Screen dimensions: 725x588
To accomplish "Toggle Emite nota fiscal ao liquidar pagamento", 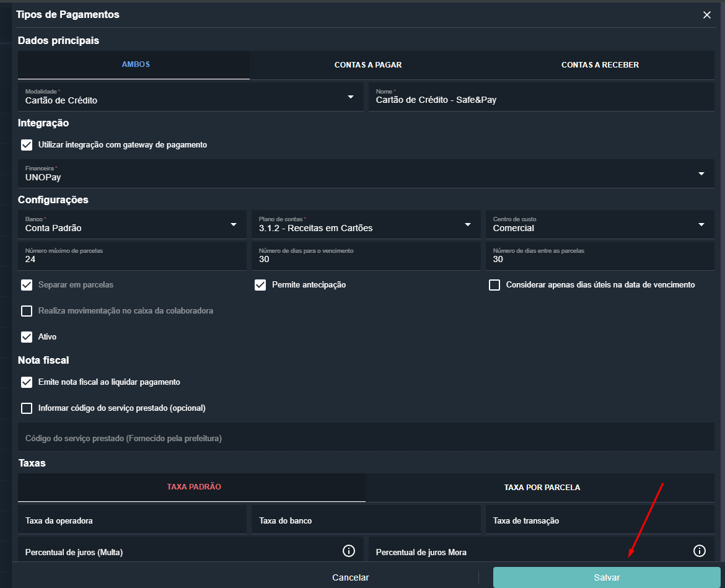I will click(27, 382).
